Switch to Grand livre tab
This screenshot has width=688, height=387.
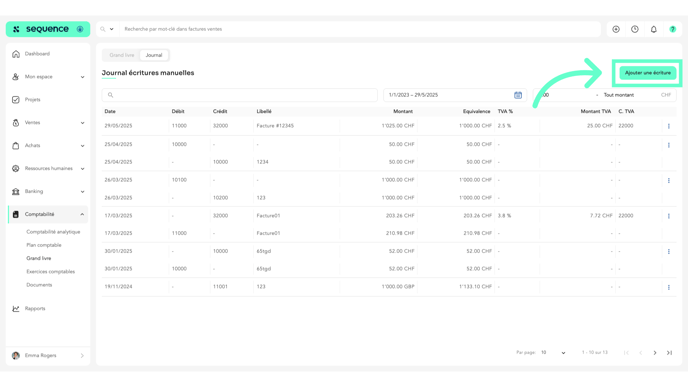pos(122,55)
